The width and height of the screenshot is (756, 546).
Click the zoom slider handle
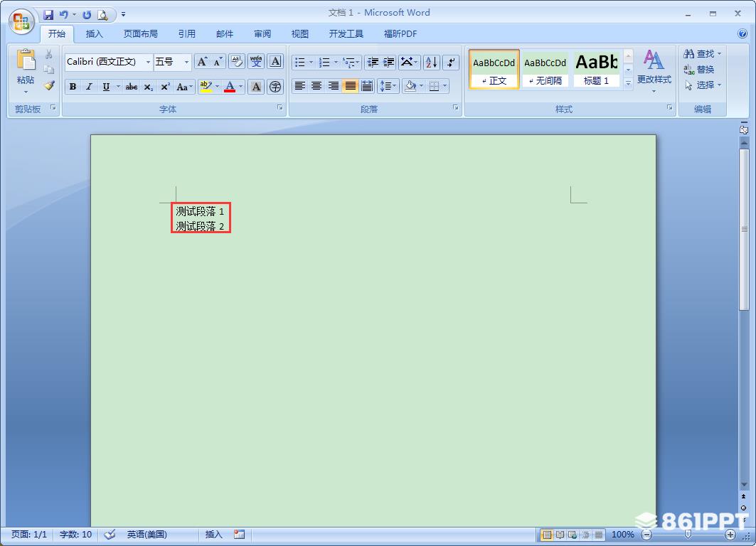tap(688, 535)
